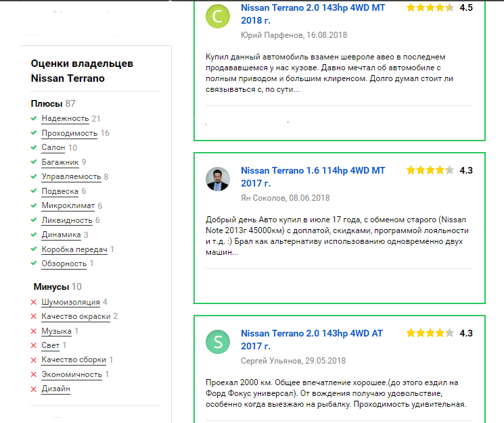The width and height of the screenshot is (504, 423).
Task: Open review Nissan Terrano 2.0 143hp 4WD AT 2017
Action: pyautogui.click(x=312, y=340)
